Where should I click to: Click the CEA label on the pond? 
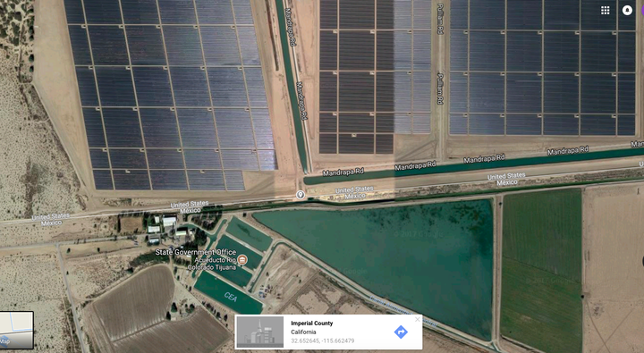point(231,297)
